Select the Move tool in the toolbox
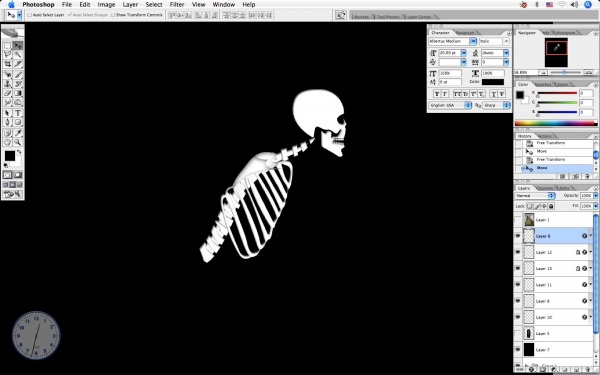The image size is (600, 375). (18, 46)
